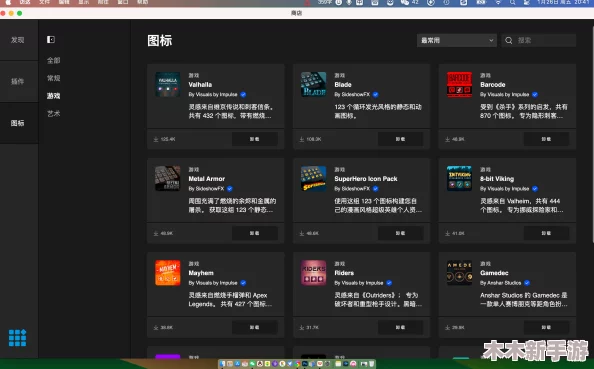This screenshot has width=594, height=369.
Task: Open the blue grid icon at sidebar bottom
Action: 17,338
